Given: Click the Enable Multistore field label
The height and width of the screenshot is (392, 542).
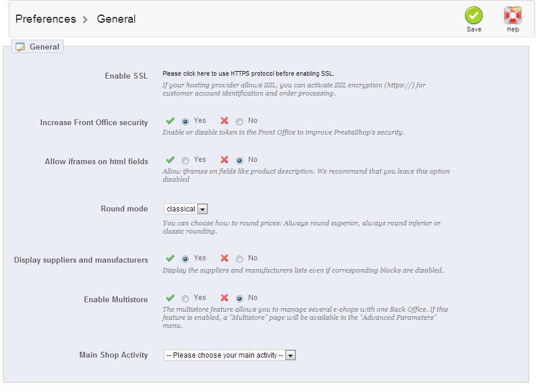Looking at the screenshot, I should [115, 299].
